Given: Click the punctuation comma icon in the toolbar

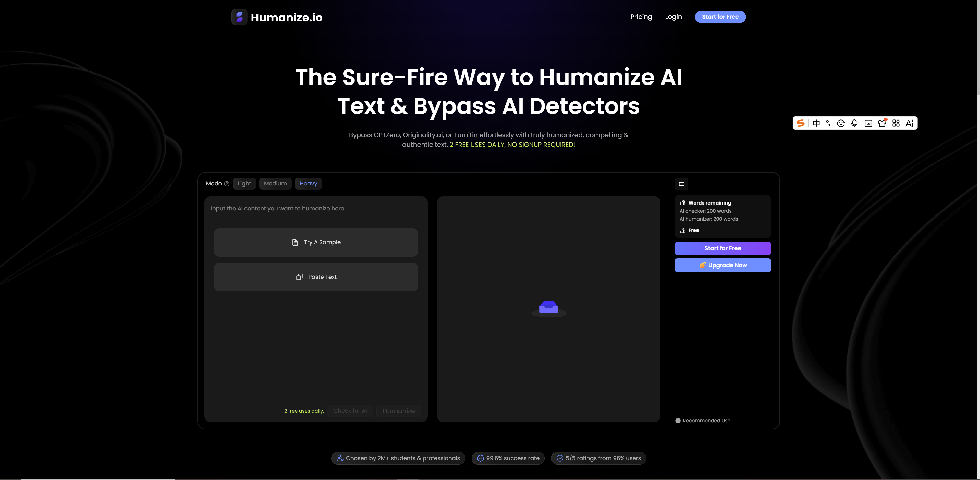Looking at the screenshot, I should 828,123.
